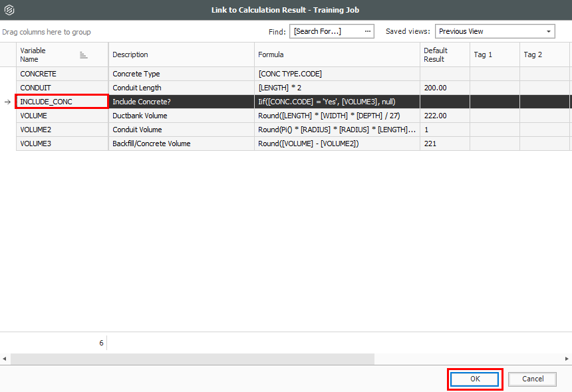Click the Tag 1 column header
Image resolution: width=572 pixels, height=392 pixels.
pyautogui.click(x=494, y=54)
